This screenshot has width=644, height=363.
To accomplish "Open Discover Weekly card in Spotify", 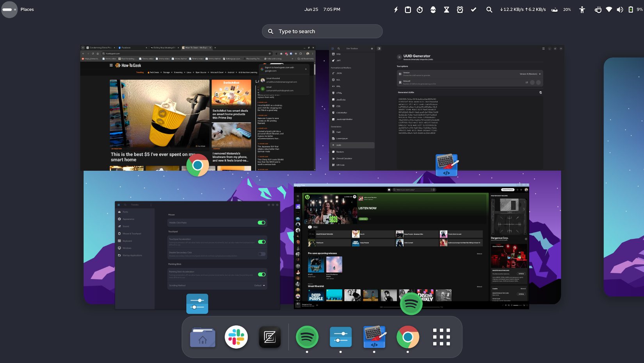I will 425,295.
